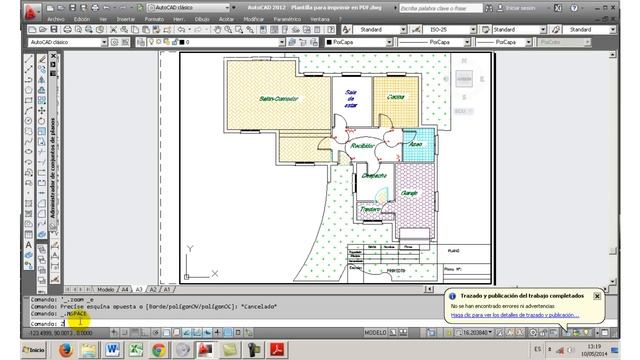Screen dimensions: 640x360
Task: Select the Pan hand tool
Action: [x=218, y=29]
